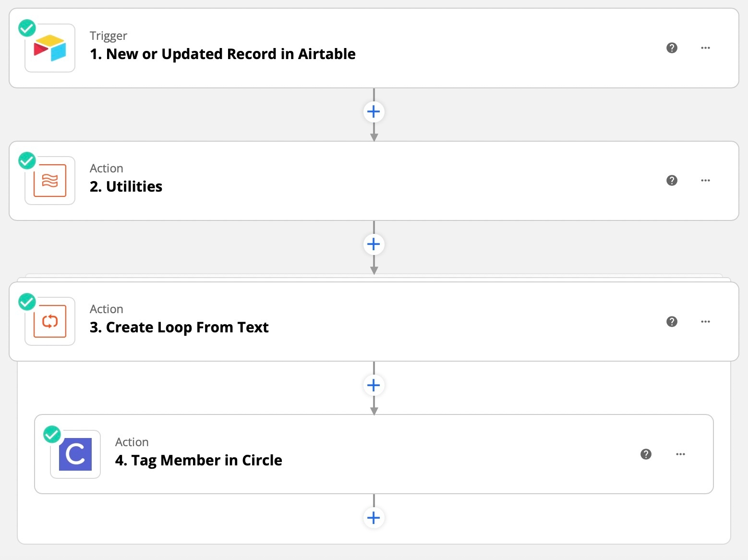748x560 pixels.
Task: Click the green checkmark on Airtable trigger
Action: tap(27, 28)
